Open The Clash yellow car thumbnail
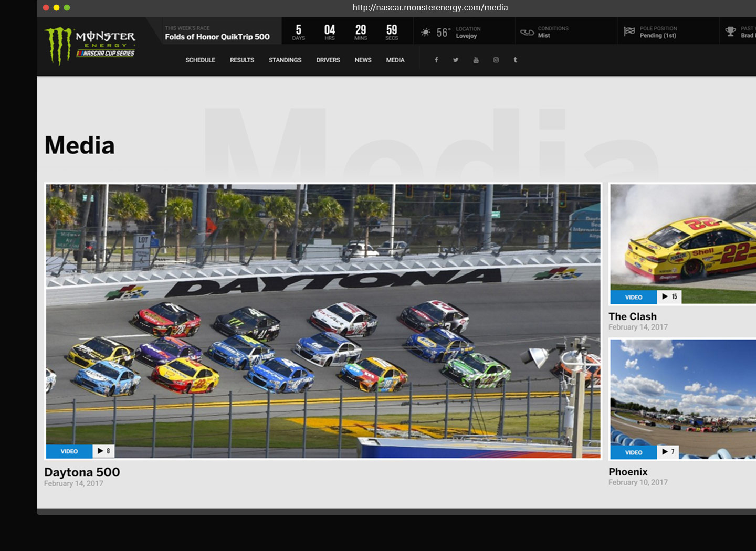 point(682,244)
